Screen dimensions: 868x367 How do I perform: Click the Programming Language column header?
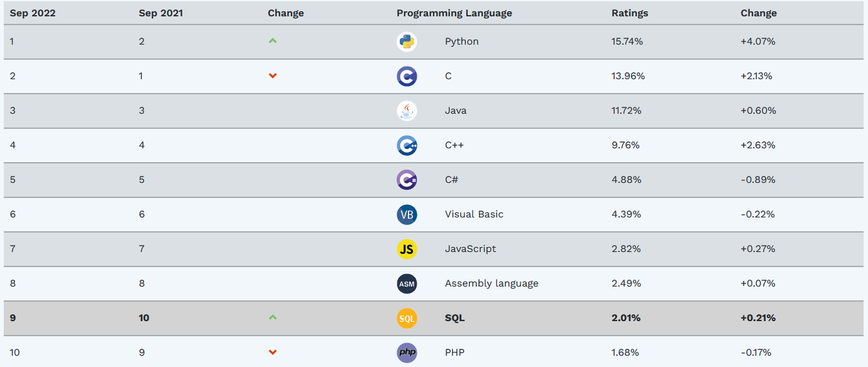pos(454,13)
